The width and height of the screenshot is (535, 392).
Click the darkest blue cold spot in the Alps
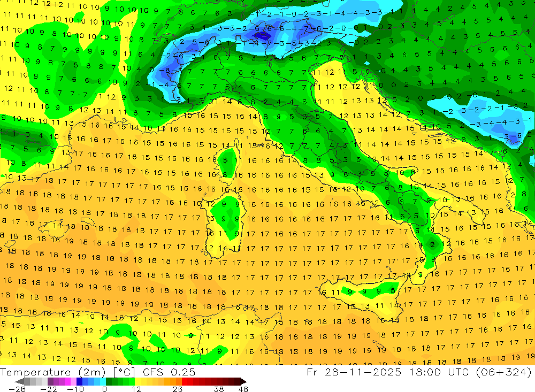tap(263, 35)
